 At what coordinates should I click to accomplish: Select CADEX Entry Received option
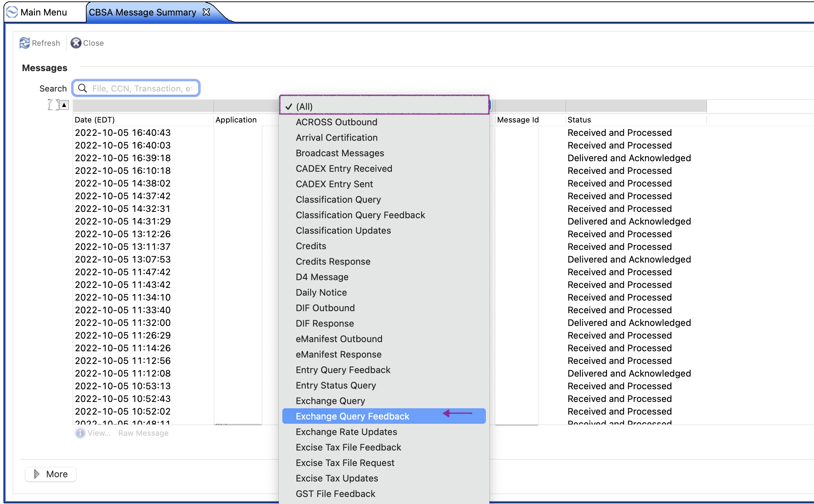pyautogui.click(x=384, y=169)
